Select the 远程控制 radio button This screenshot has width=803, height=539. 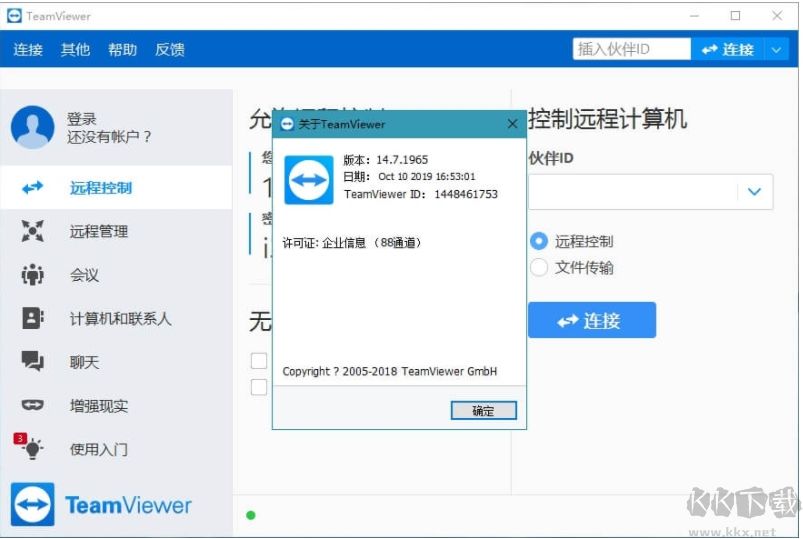539,241
